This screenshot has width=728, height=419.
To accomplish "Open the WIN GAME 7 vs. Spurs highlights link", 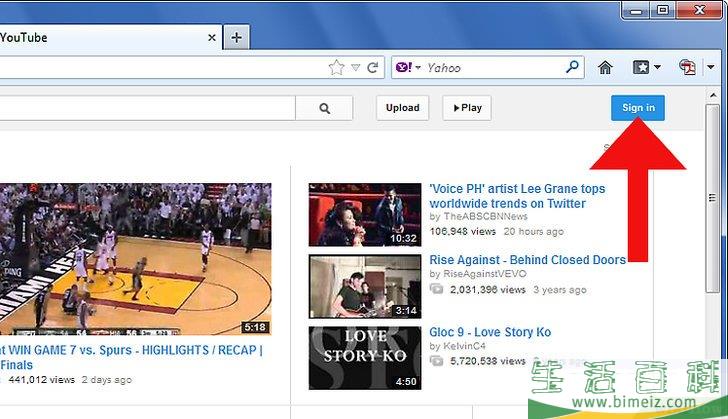I will (x=131, y=357).
